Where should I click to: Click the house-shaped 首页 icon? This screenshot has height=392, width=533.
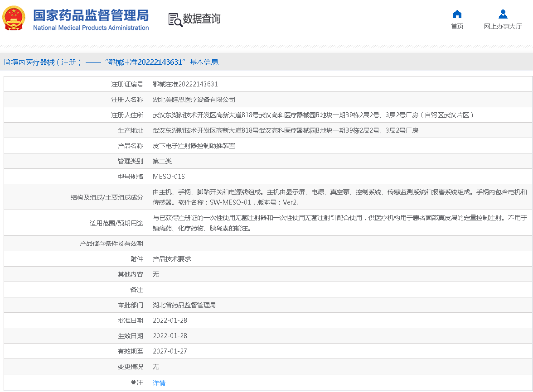tap(457, 14)
